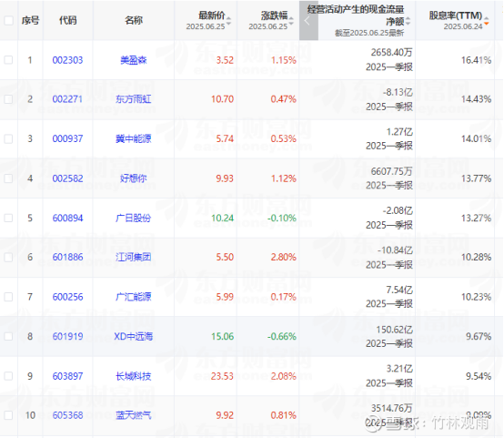Viewport: 504px width, 438px height.
Task: Open the 好想你 stock name link
Action: pos(134,178)
